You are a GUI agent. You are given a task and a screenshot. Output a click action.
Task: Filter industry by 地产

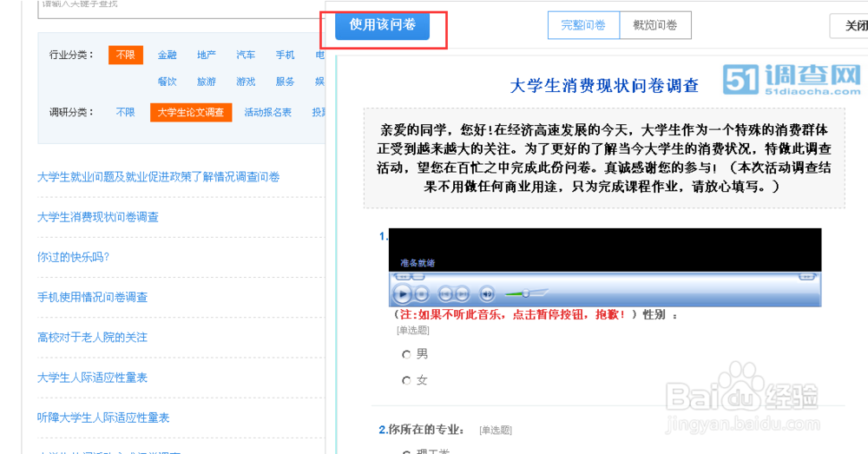point(207,55)
